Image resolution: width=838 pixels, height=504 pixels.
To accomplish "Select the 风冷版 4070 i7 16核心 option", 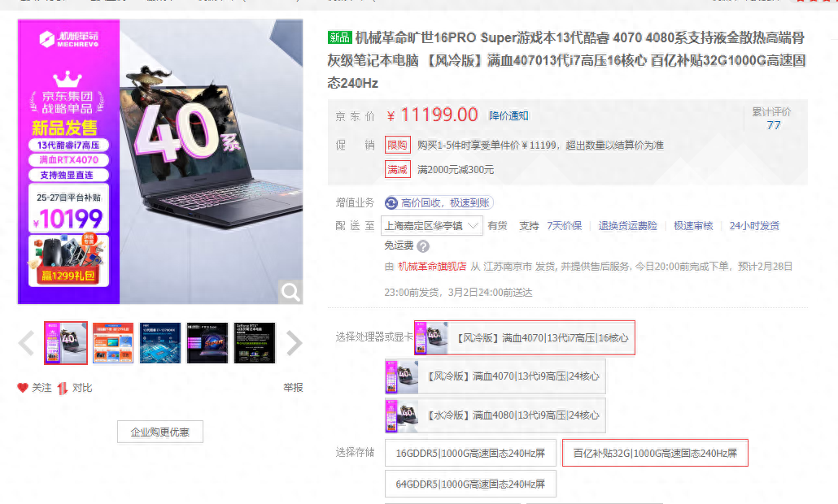I will [x=524, y=338].
